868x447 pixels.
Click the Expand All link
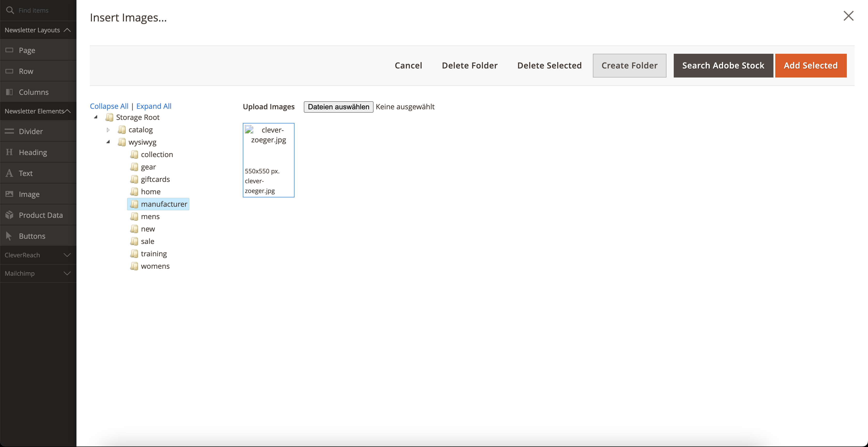tap(154, 106)
